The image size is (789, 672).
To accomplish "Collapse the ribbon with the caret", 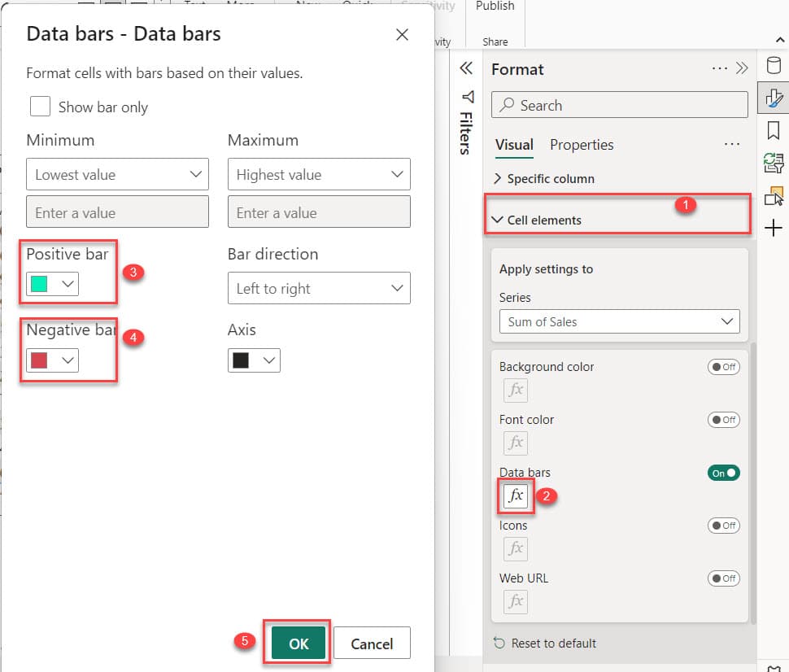I will point(779,40).
